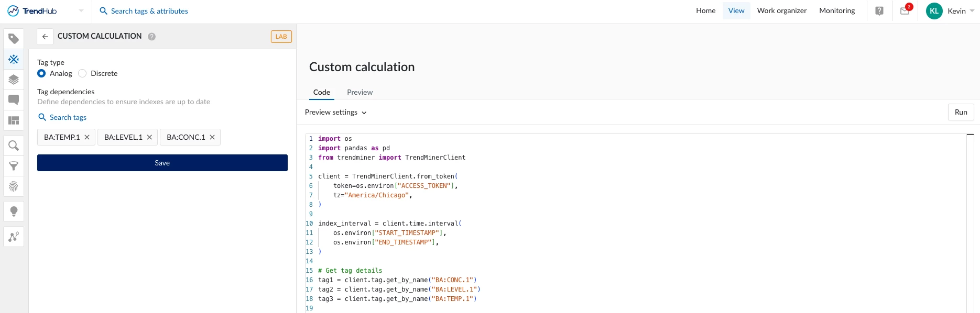Open the tag builder icon in sidebar

coord(14,59)
